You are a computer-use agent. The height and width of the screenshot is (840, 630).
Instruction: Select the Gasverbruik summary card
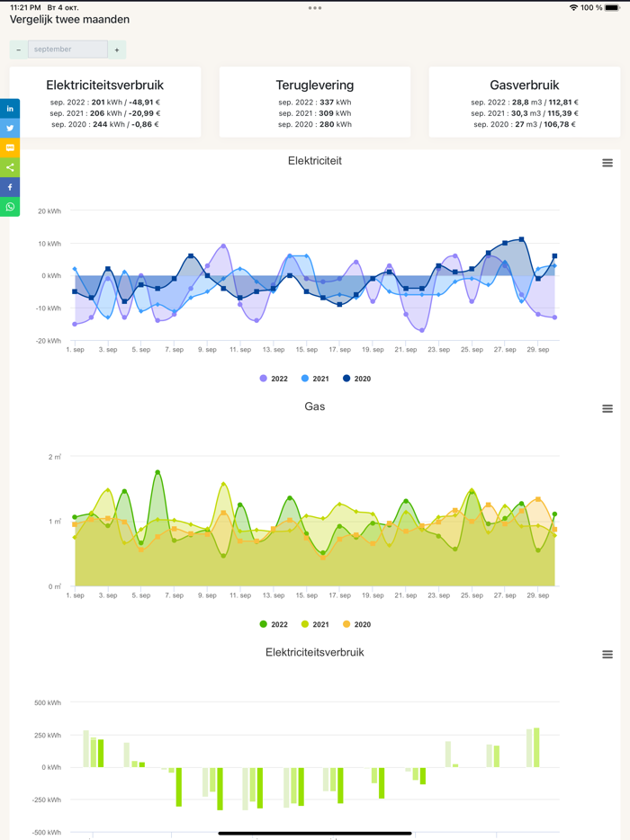coord(525,102)
